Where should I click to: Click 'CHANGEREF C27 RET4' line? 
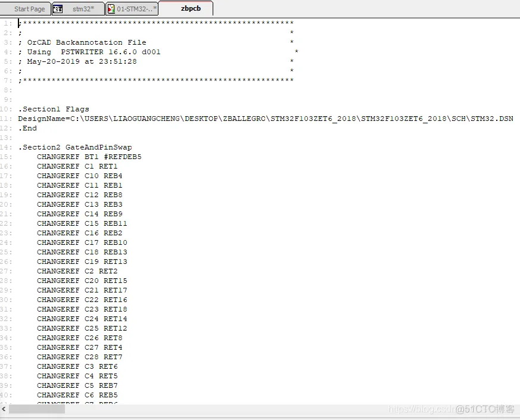pos(80,348)
